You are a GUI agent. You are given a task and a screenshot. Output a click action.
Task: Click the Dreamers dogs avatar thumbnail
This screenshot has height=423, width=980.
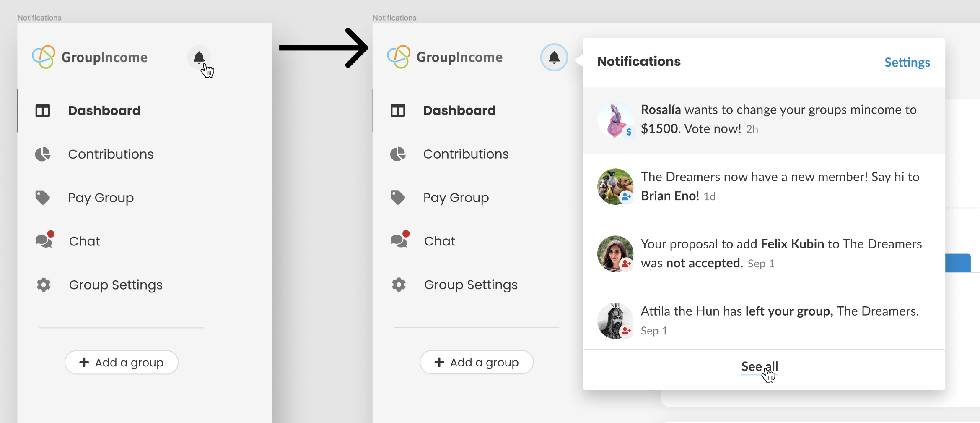tap(615, 187)
